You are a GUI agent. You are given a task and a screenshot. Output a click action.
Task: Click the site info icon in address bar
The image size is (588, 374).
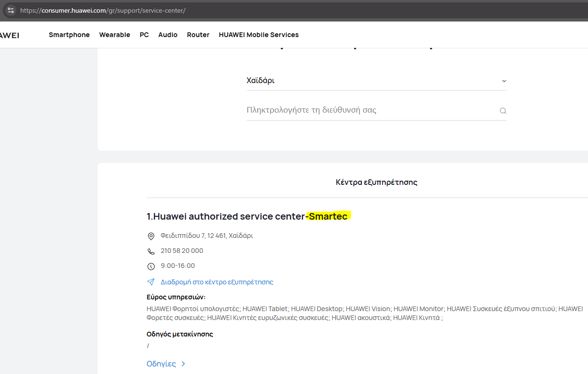coord(10,10)
